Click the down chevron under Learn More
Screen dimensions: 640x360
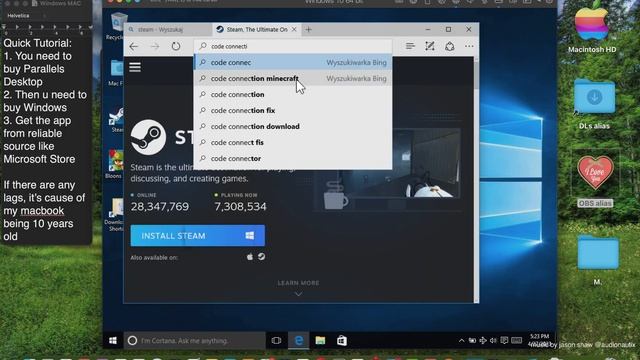point(298,294)
